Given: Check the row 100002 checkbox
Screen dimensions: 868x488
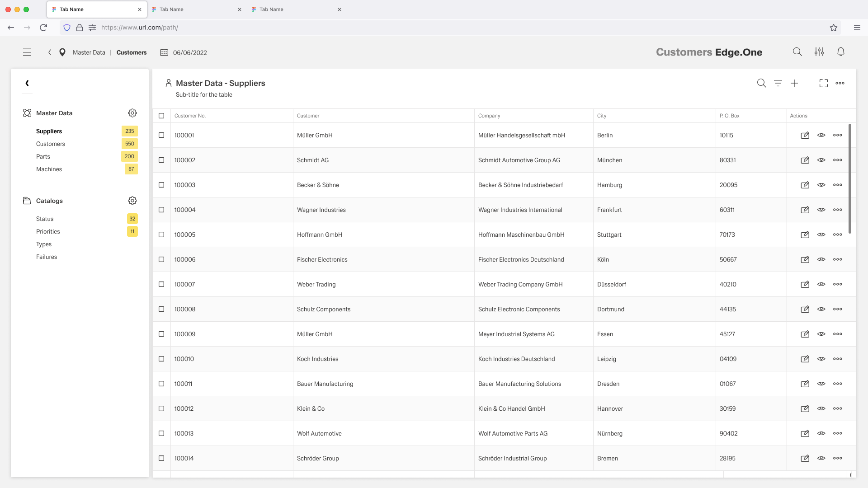Looking at the screenshot, I should coord(161,160).
